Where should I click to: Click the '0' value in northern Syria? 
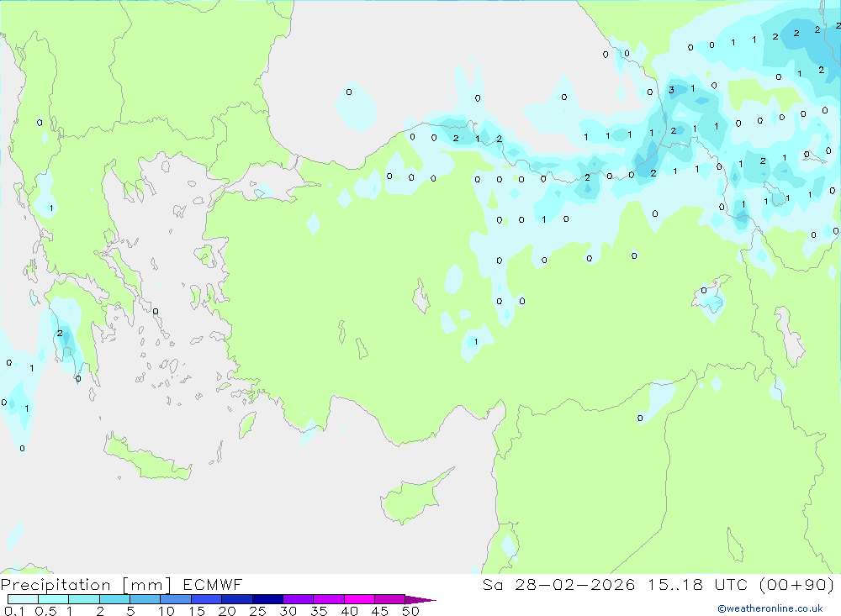(640, 419)
